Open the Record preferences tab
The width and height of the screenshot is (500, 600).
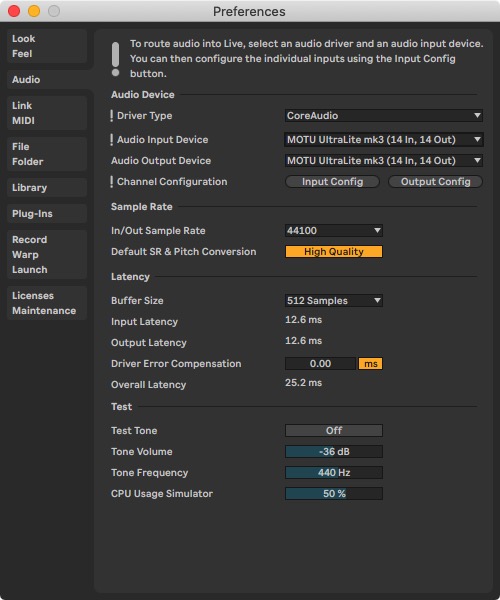click(x=29, y=240)
